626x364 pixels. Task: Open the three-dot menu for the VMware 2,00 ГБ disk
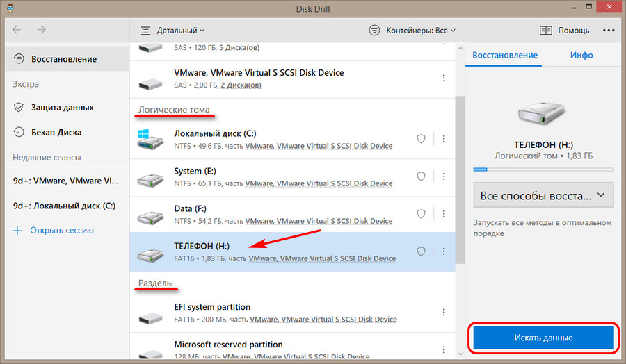point(444,78)
